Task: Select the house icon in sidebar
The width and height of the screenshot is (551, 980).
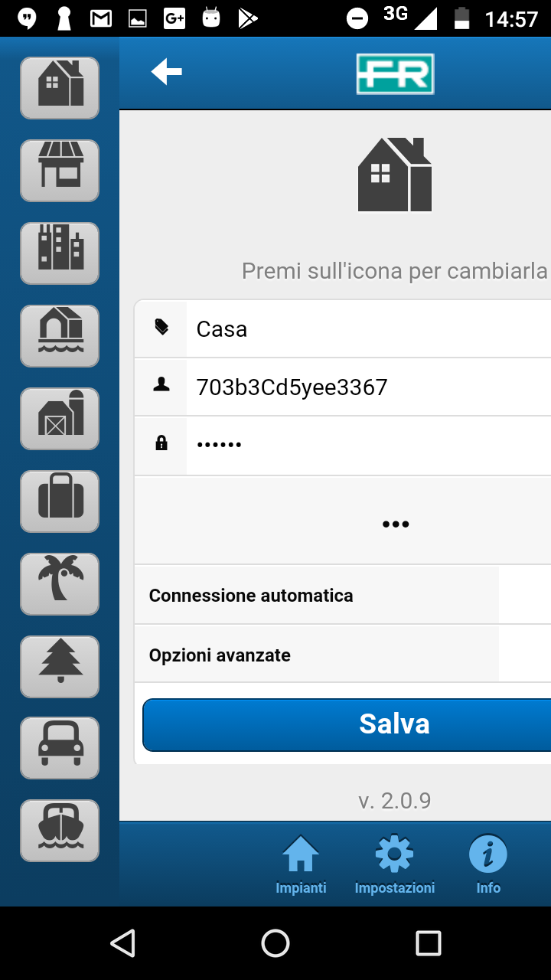Action: [60, 88]
